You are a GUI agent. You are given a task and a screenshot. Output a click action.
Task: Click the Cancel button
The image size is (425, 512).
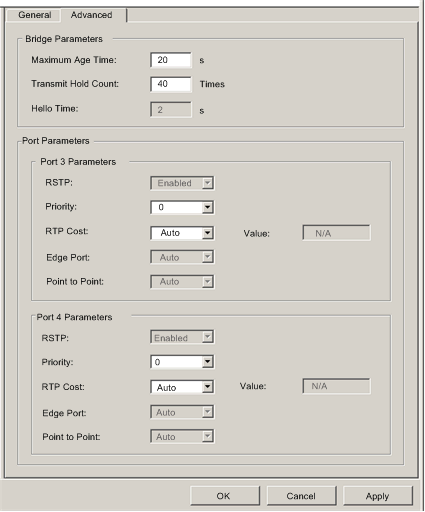coord(301,496)
